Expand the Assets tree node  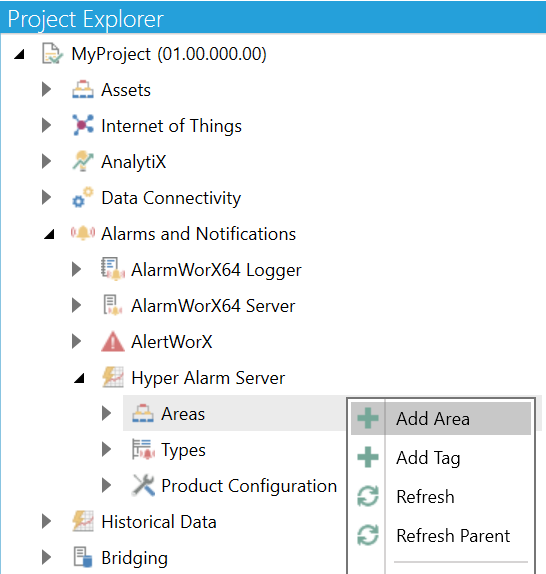(x=46, y=89)
